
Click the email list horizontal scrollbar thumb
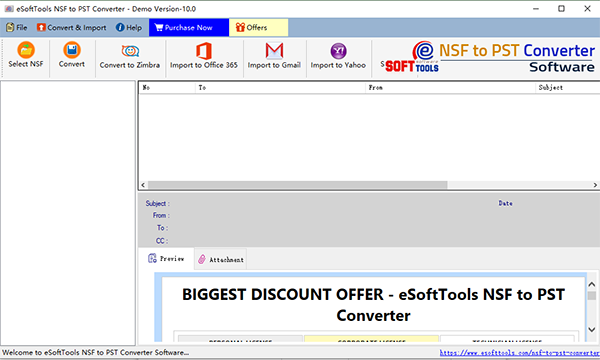pyautogui.click(x=297, y=185)
